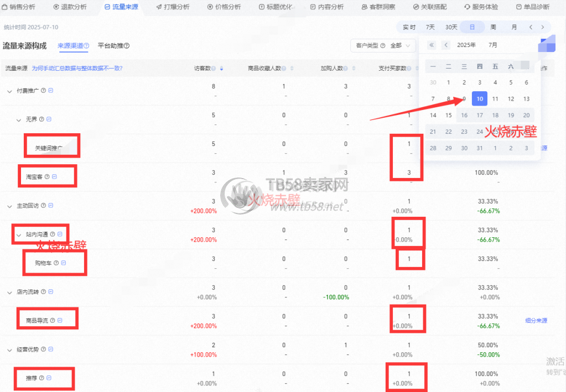Screen dimensions: 566x392
Task: Click the trend chart icon beside 付费推广
Action: tap(51, 91)
